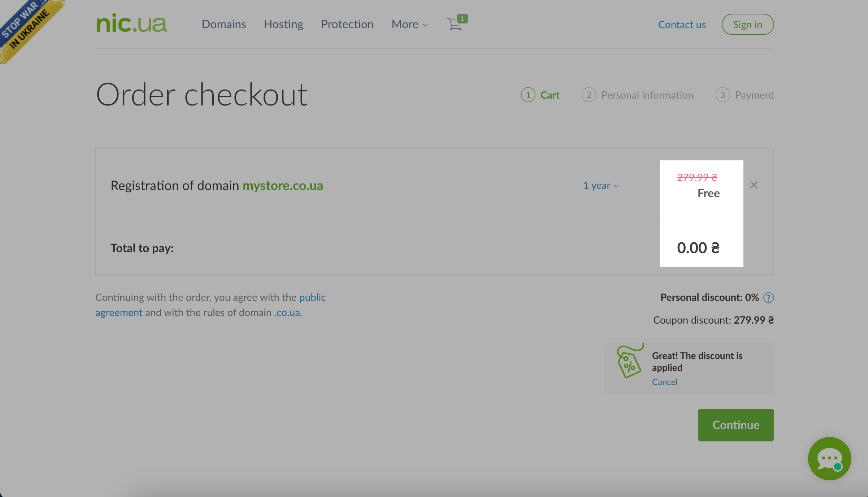Remove the mystore.co.ua domain from cart
The image size is (868, 497).
(x=754, y=185)
